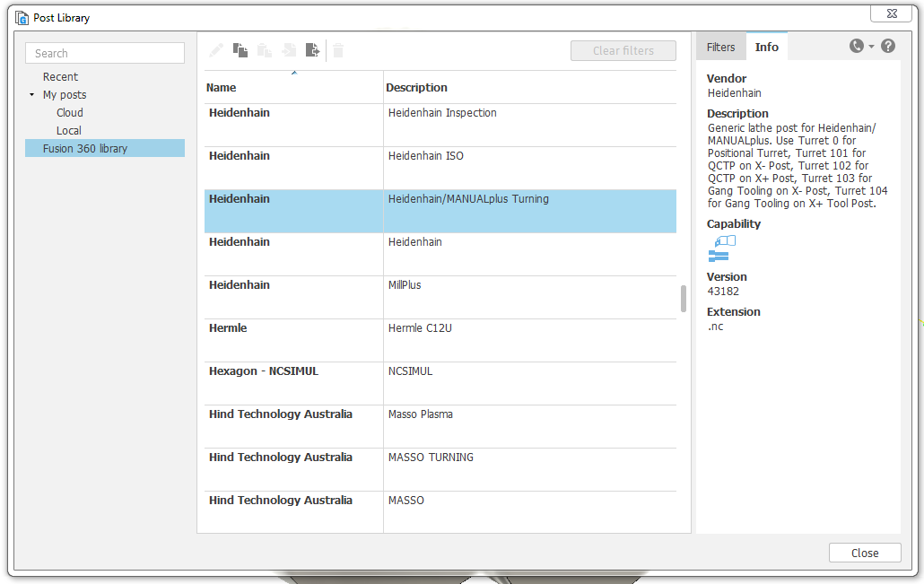Select the MillPlus post row

tap(440, 297)
